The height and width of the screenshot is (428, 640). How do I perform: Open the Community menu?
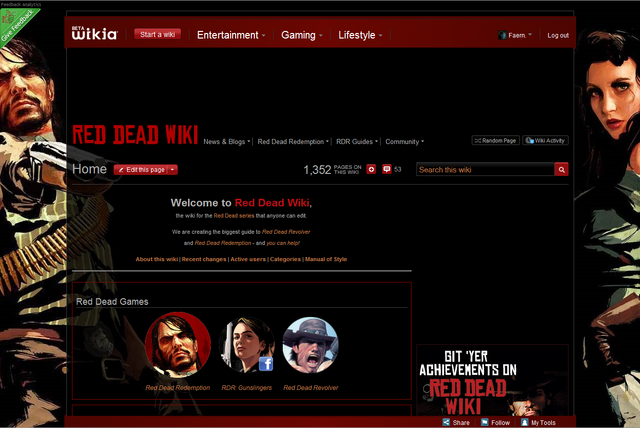click(404, 142)
